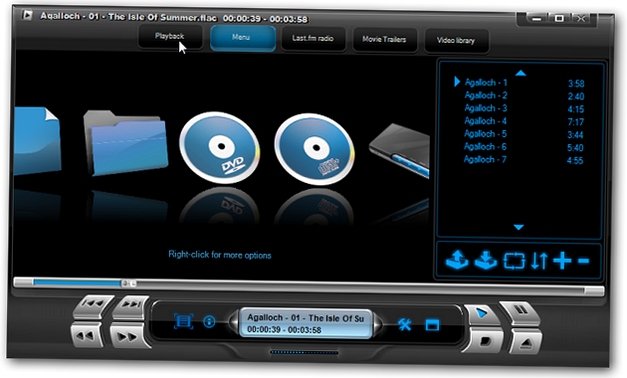The image size is (627, 378).
Task: Choose the DVD disc icon
Action: point(220,147)
